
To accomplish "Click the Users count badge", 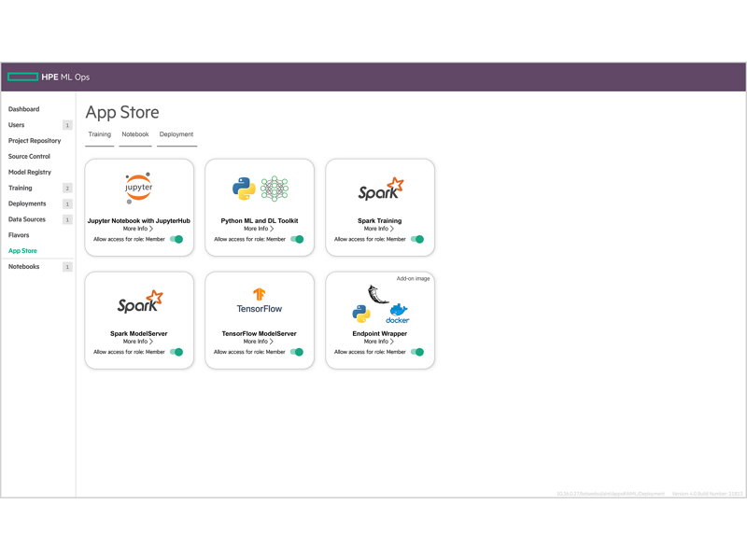I will click(x=67, y=125).
